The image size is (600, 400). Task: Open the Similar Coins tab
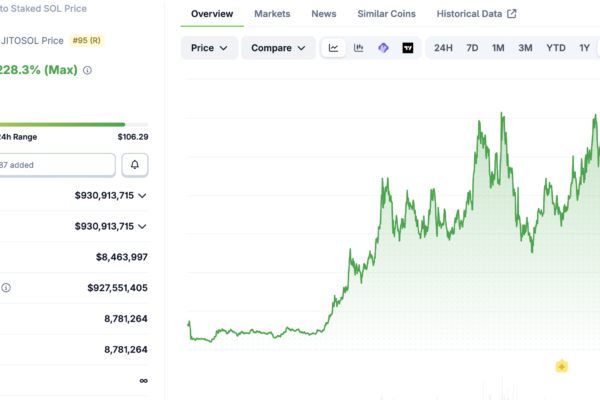(x=386, y=14)
